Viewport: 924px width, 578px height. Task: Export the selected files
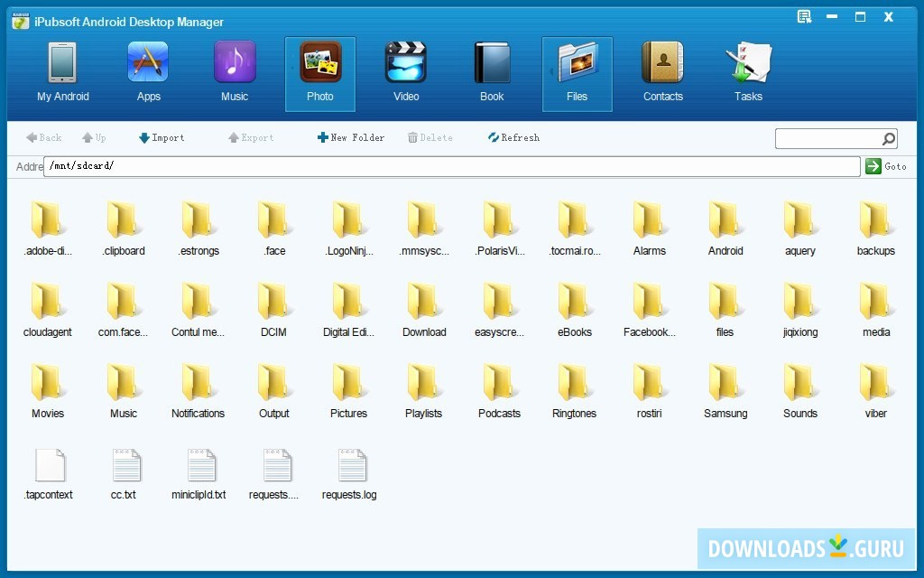(x=251, y=137)
